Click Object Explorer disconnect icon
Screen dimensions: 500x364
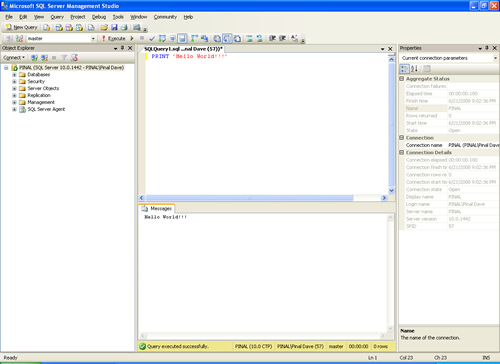(x=44, y=58)
